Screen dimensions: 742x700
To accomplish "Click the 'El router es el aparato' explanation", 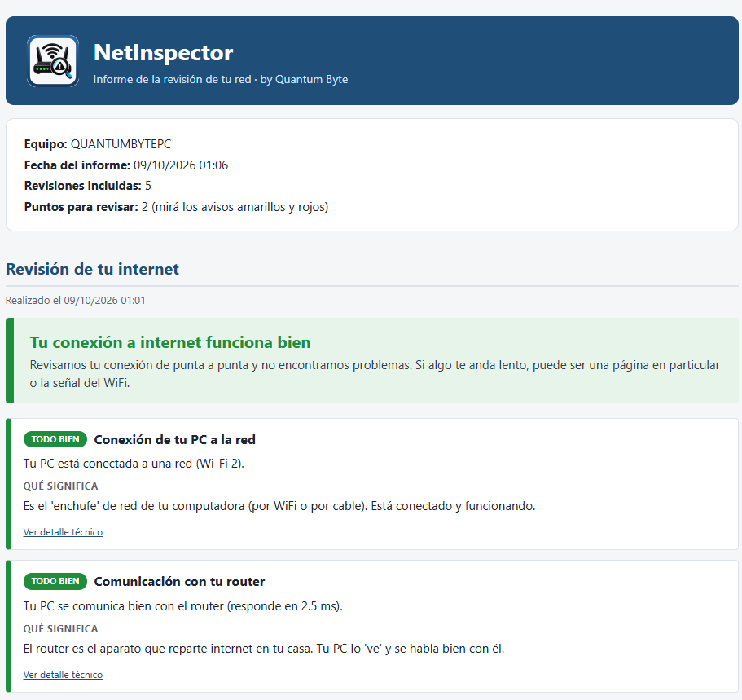I will 264,649.
